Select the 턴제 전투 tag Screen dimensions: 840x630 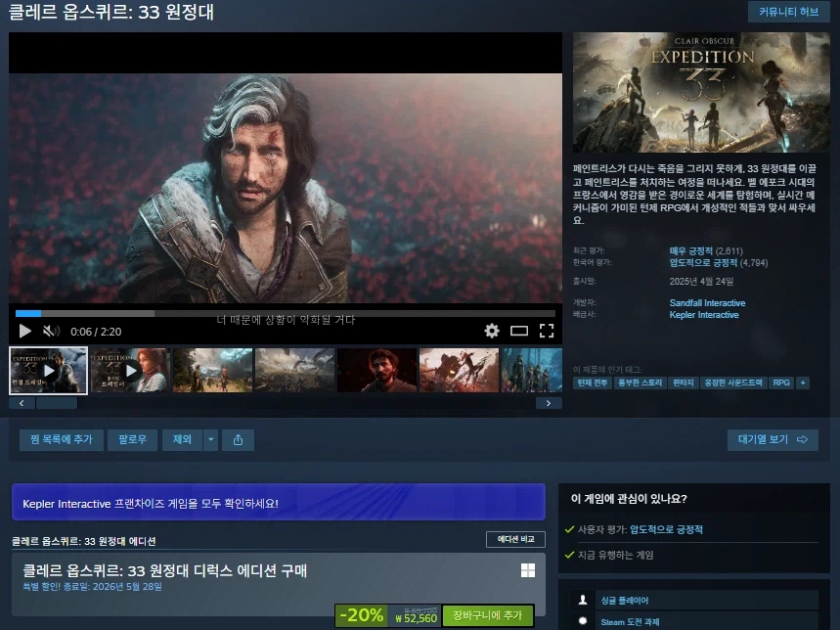pyautogui.click(x=592, y=382)
